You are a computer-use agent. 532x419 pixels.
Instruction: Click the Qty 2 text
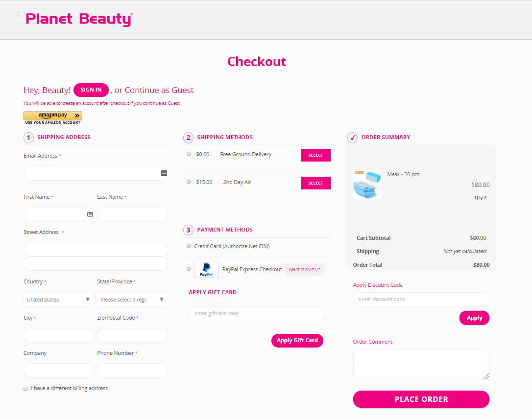tap(481, 198)
